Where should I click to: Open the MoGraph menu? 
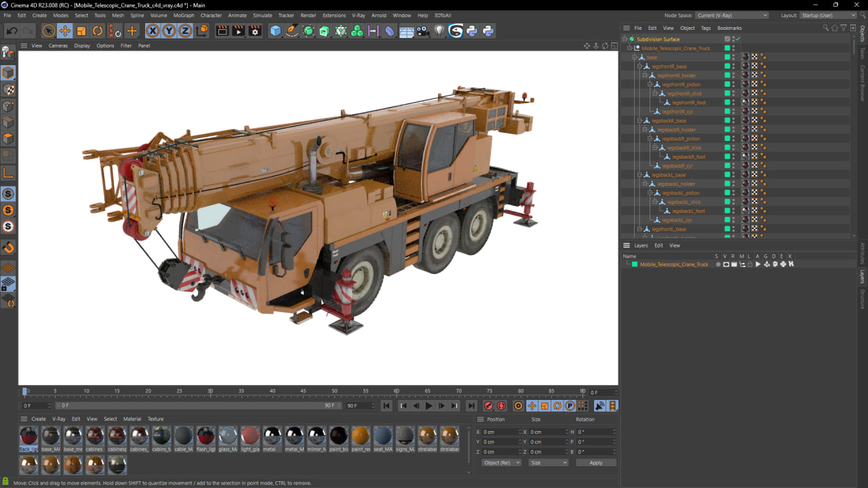click(183, 16)
